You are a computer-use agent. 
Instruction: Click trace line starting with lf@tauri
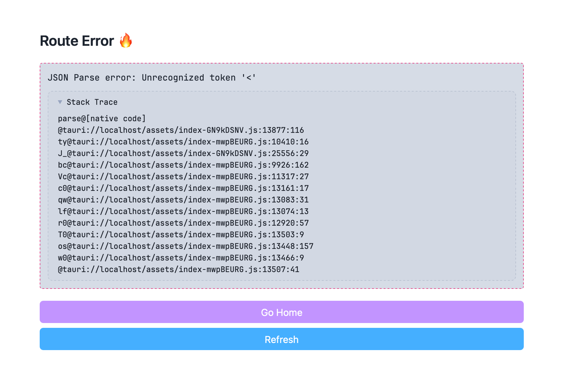[x=183, y=211]
